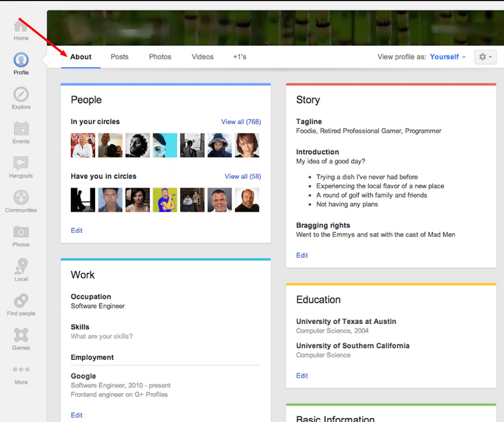Open the Communities icon
Image resolution: width=504 pixels, height=422 pixels.
(x=21, y=198)
